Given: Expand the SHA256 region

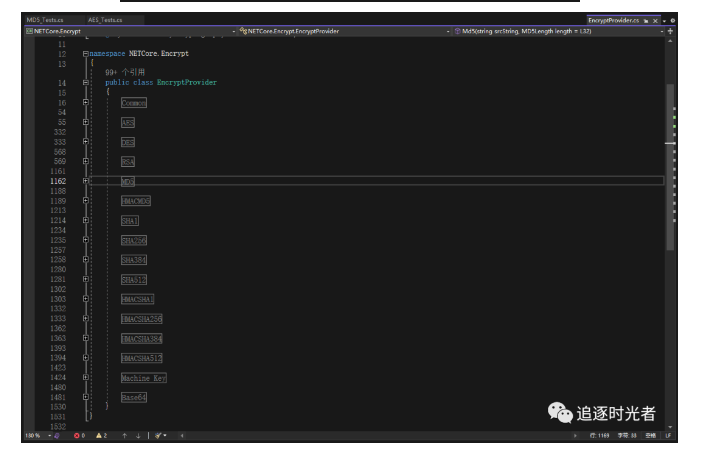Looking at the screenshot, I should (x=86, y=240).
